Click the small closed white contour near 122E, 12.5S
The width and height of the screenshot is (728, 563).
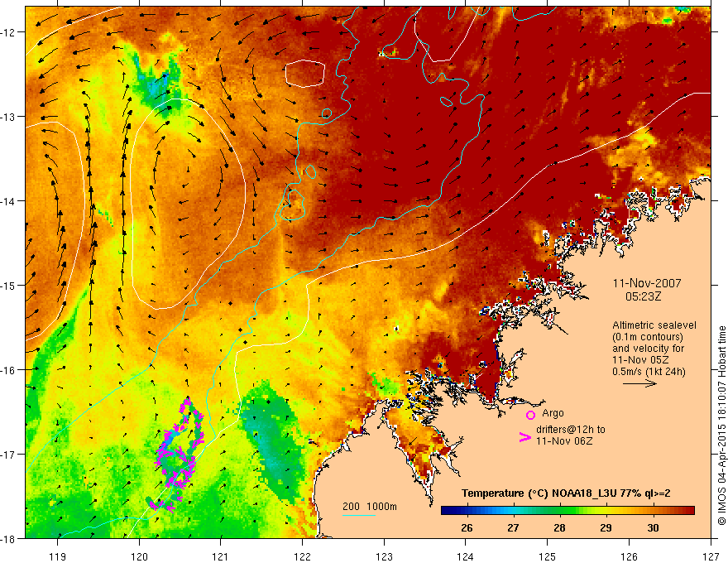[304, 74]
